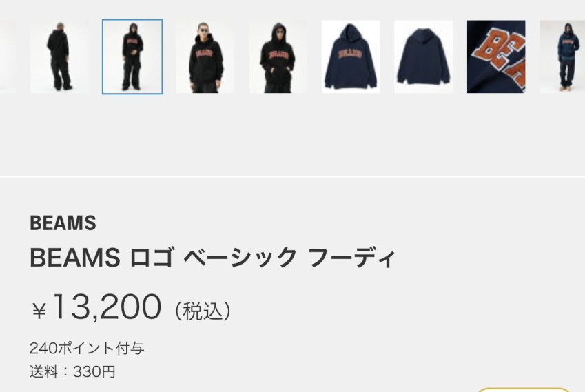Click the yellow-outlined button at bottom right
Viewport: 585px width, 392px height.
pos(524,390)
